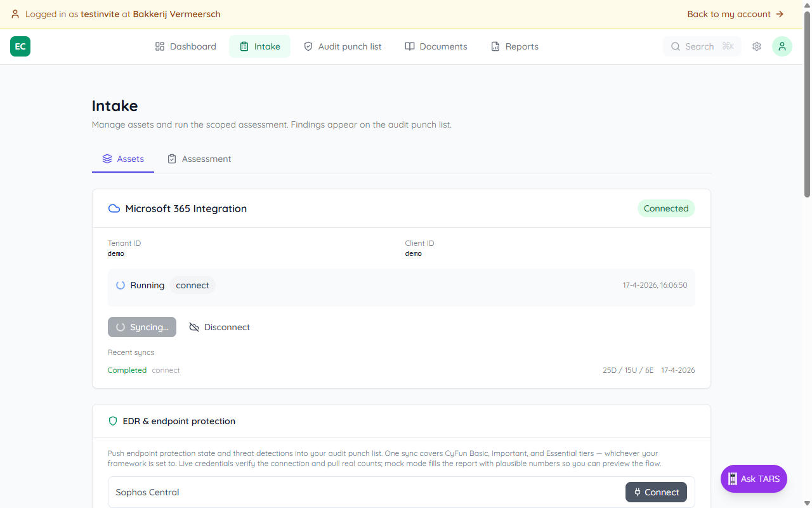The width and height of the screenshot is (812, 508).
Task: Open Audit punch list navigation item
Action: coord(343,46)
